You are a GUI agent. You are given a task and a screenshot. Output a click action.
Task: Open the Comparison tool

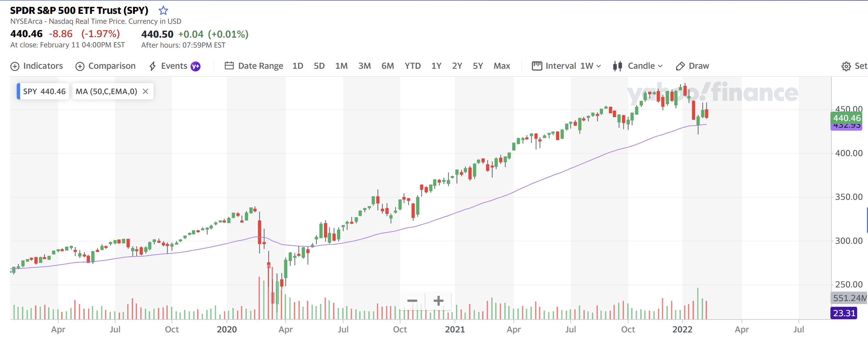[x=106, y=66]
